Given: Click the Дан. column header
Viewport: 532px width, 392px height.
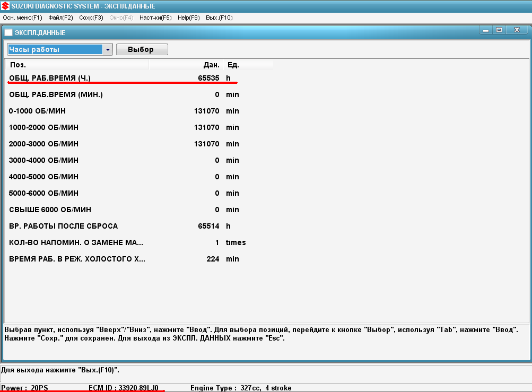Looking at the screenshot, I should [x=186, y=65].
